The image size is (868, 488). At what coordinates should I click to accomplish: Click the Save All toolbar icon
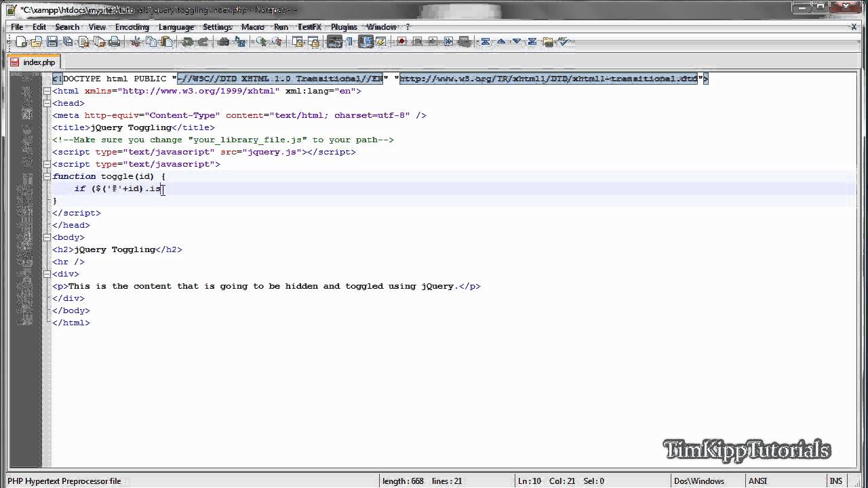(68, 42)
